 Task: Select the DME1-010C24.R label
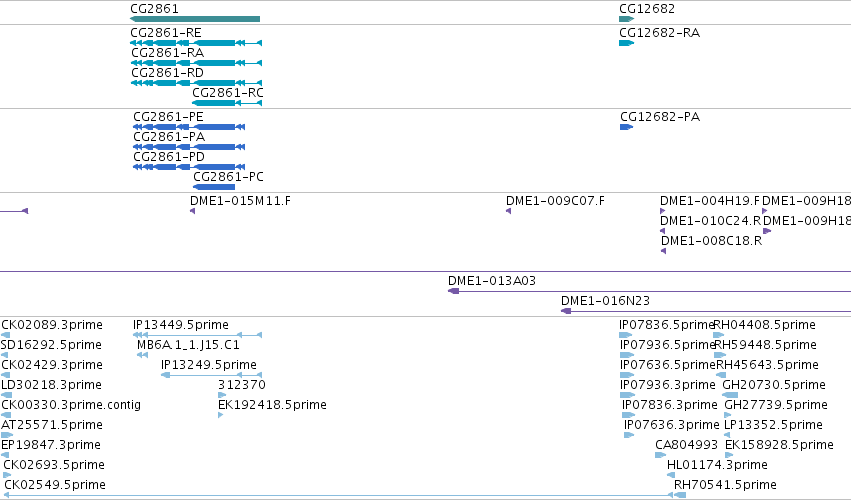(x=711, y=221)
